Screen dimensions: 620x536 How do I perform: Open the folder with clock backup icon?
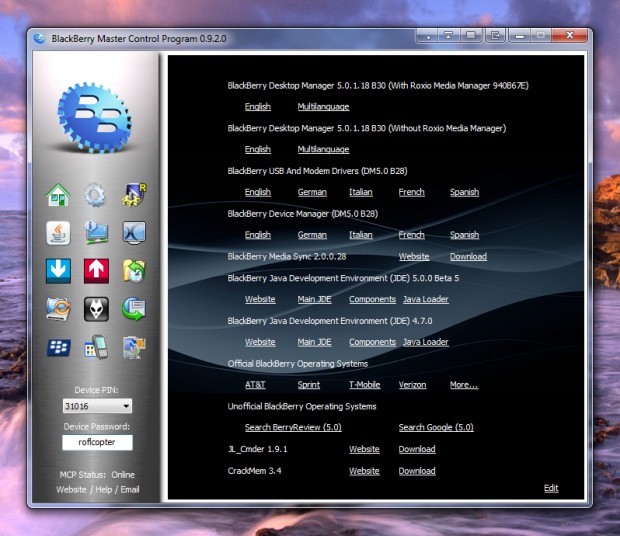pos(134,271)
